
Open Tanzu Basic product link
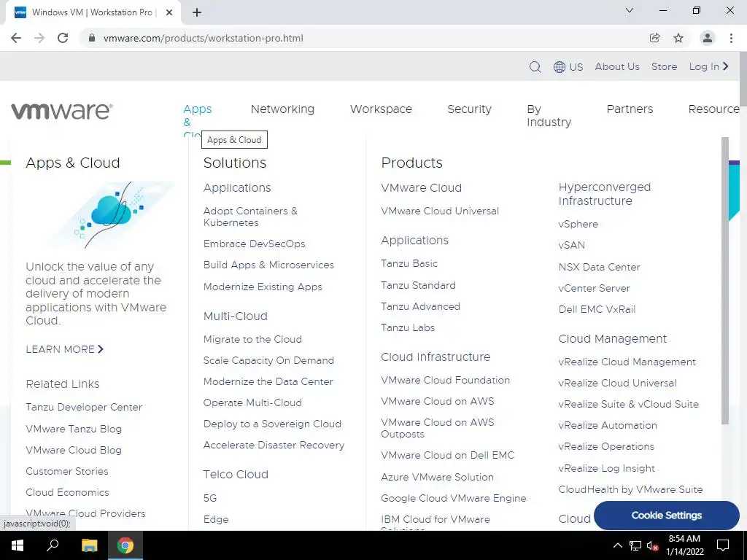tap(409, 263)
